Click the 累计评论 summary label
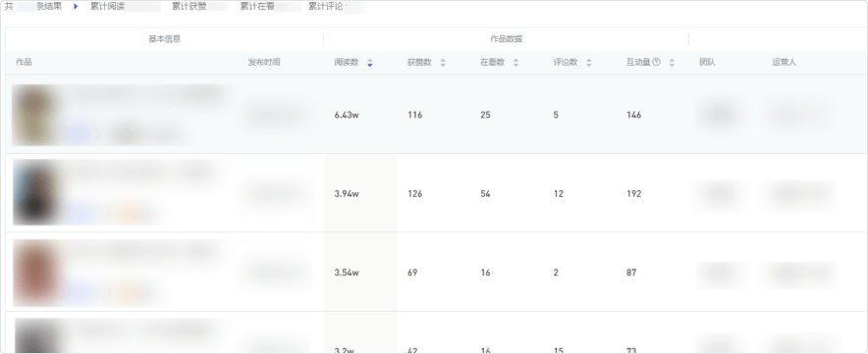Screen dimensions: 868x354 pos(326,7)
